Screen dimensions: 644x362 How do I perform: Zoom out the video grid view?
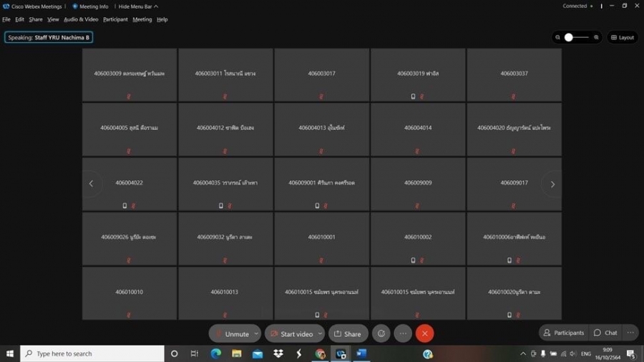(x=557, y=37)
